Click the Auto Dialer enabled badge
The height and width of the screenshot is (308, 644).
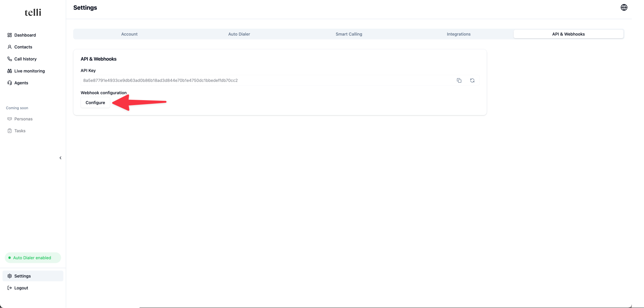(33, 258)
